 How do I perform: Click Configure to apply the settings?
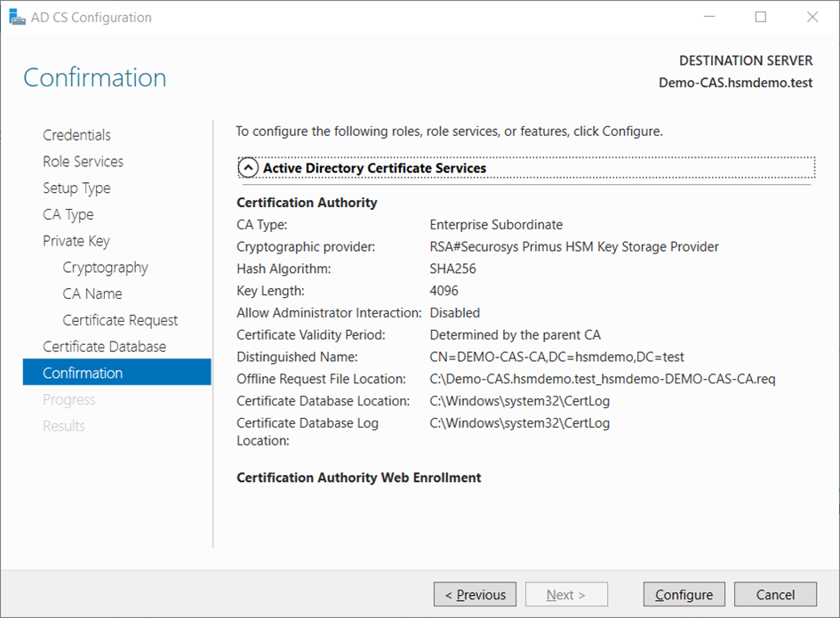[684, 595]
